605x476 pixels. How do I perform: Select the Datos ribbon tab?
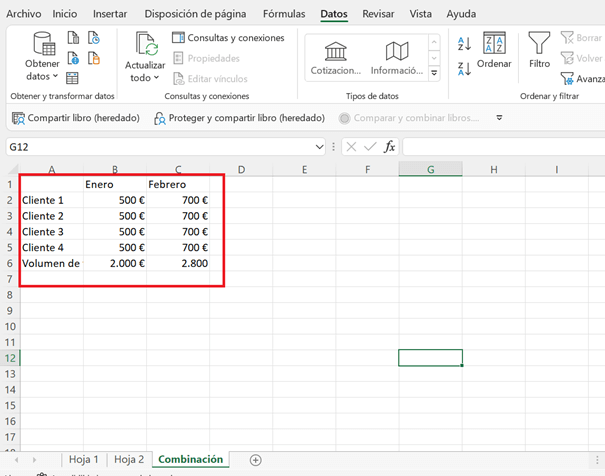click(x=334, y=14)
